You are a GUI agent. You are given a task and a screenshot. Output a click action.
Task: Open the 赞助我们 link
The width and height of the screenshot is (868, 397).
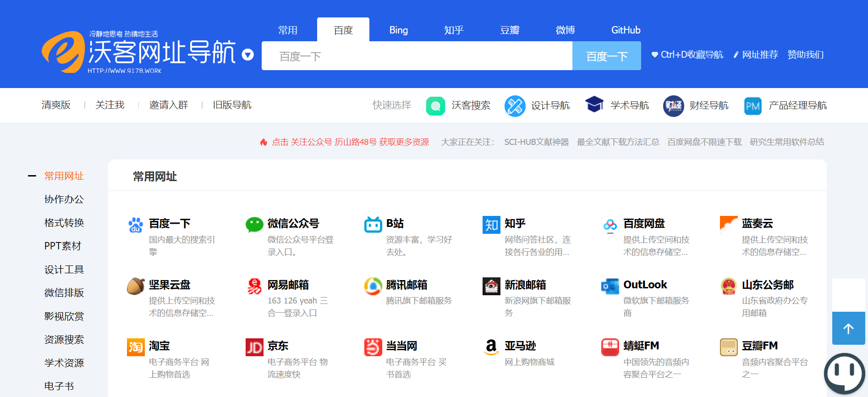point(805,55)
